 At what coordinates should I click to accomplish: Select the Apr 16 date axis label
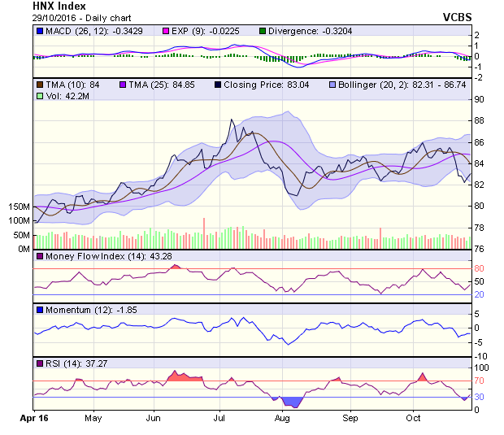coord(33,418)
